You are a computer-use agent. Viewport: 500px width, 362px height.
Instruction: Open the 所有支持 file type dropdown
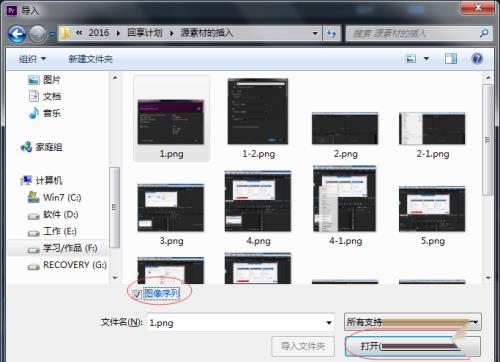pyautogui.click(x=413, y=322)
